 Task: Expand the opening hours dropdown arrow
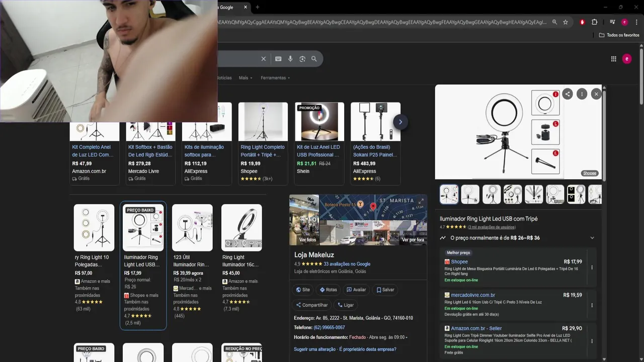(x=407, y=337)
